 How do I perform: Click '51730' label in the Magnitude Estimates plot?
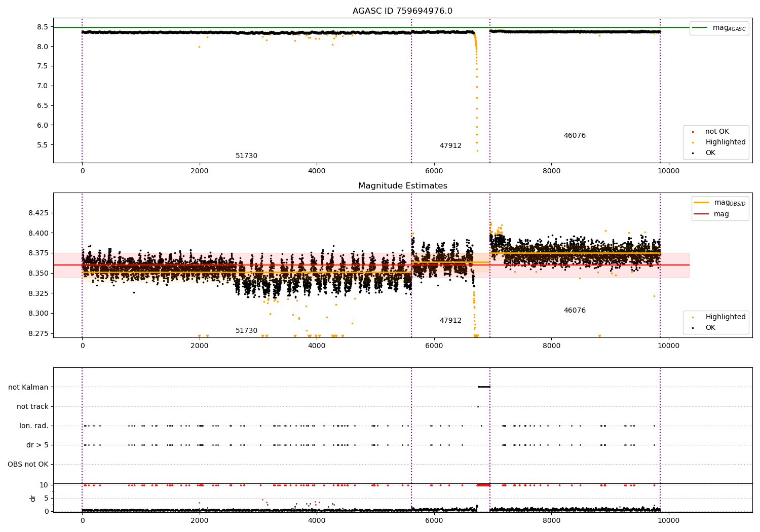coord(246,331)
